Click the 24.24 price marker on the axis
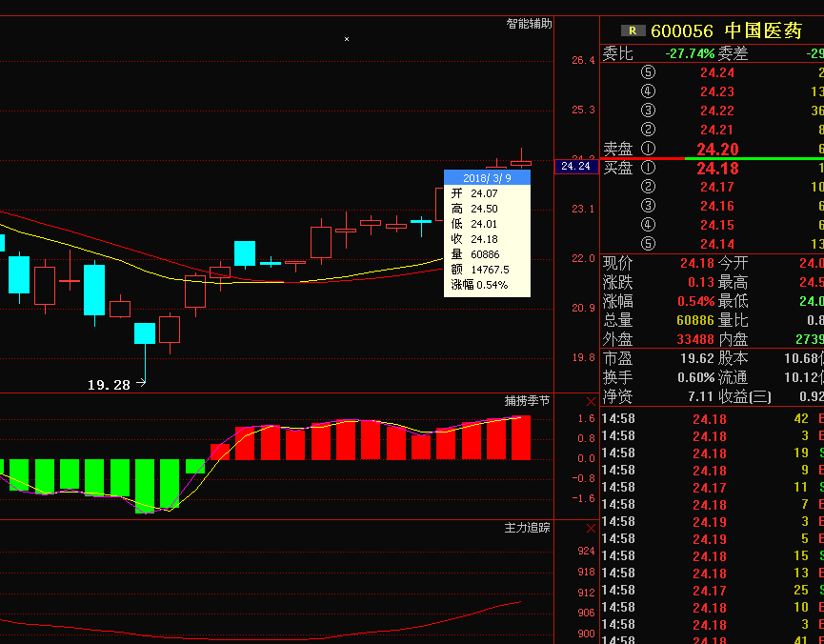 (576, 166)
